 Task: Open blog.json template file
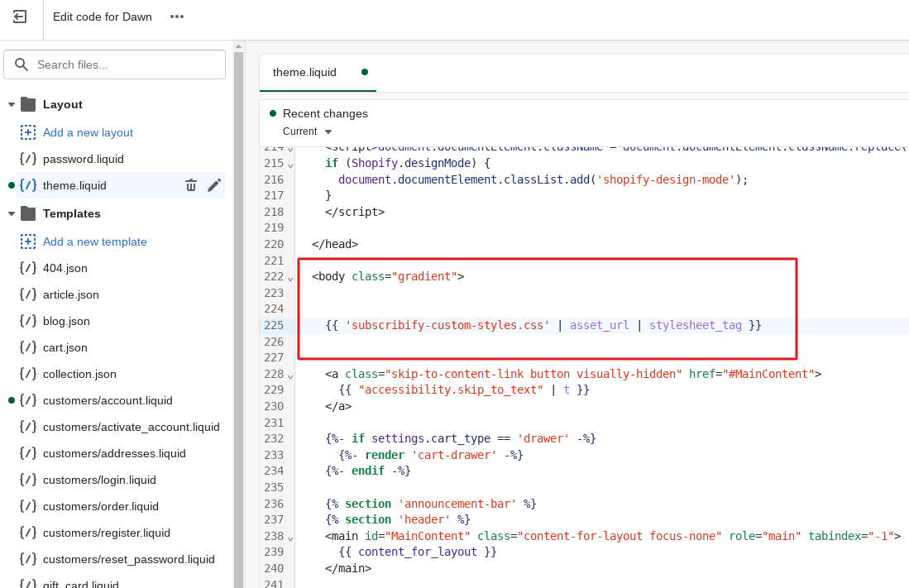[x=66, y=321]
